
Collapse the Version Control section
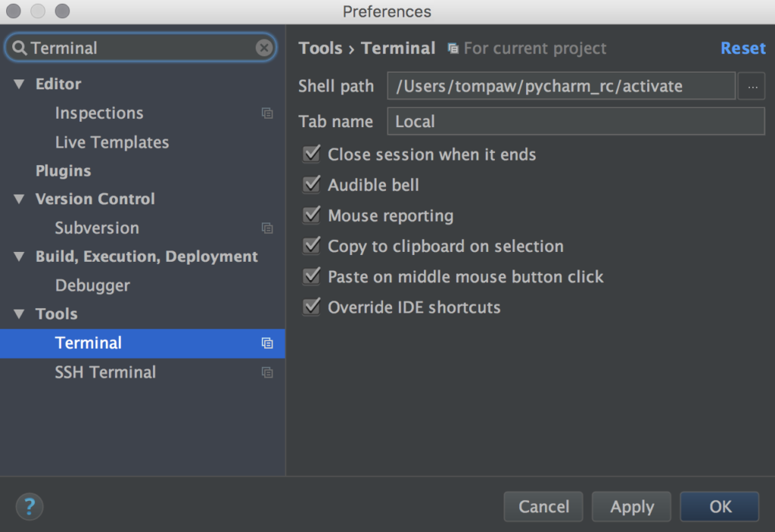coord(19,199)
